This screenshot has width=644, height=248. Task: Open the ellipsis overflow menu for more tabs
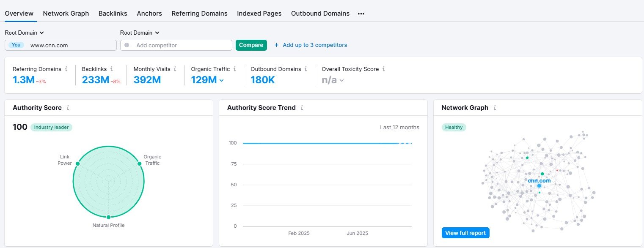(x=361, y=14)
